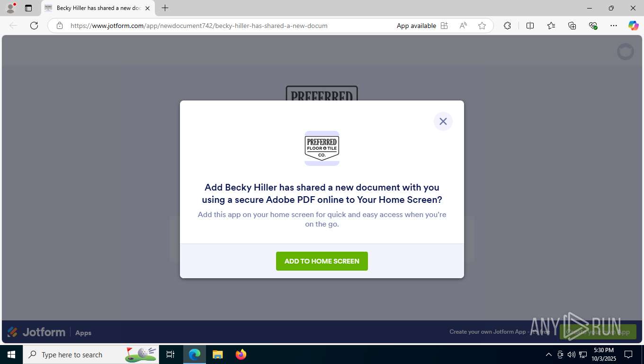
Task: Open the tab actions menu icon
Action: click(x=28, y=8)
